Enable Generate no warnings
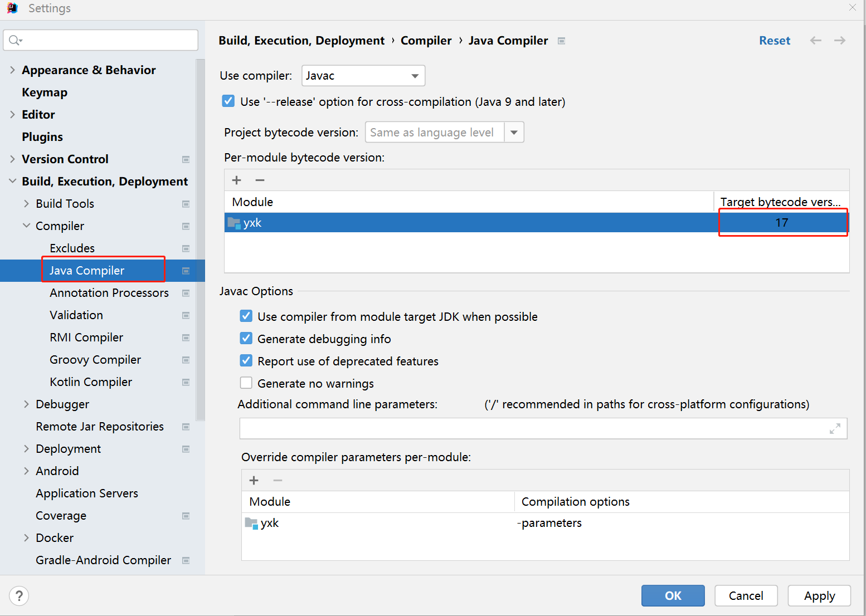 [246, 383]
